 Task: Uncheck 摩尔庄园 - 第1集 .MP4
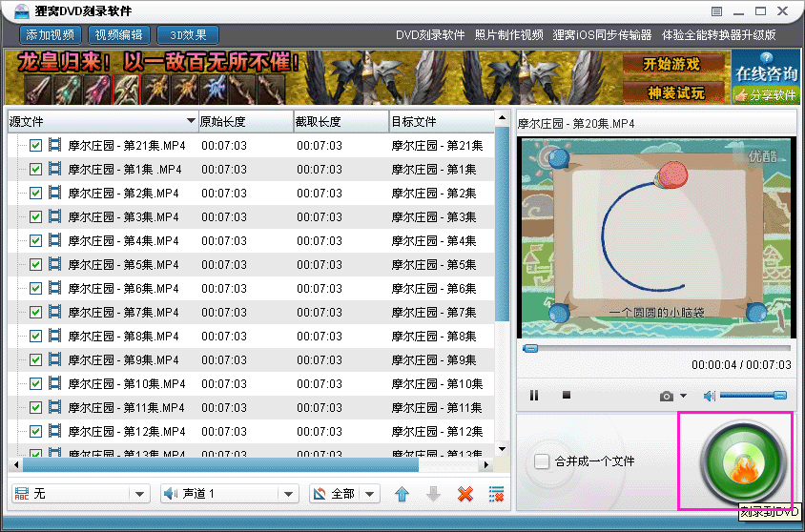[35, 170]
